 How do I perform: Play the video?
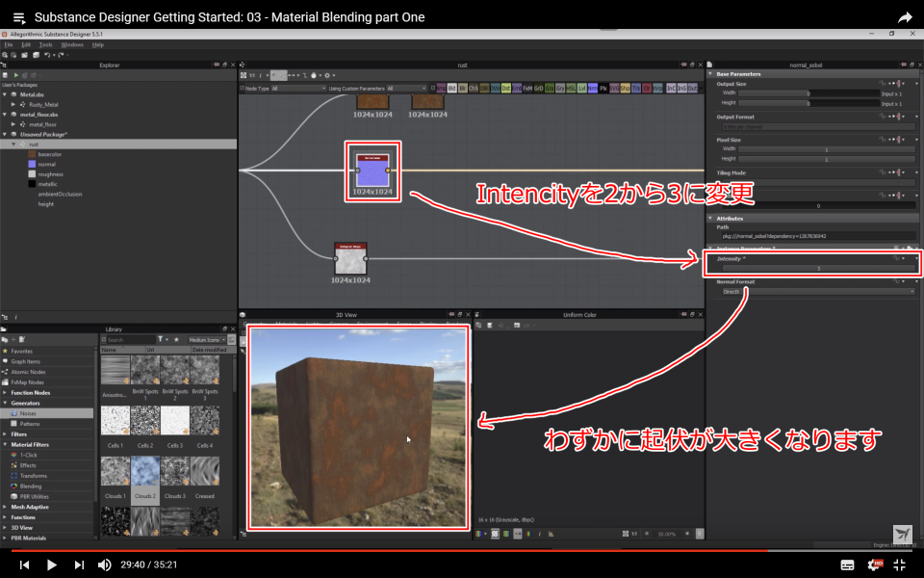pos(51,565)
